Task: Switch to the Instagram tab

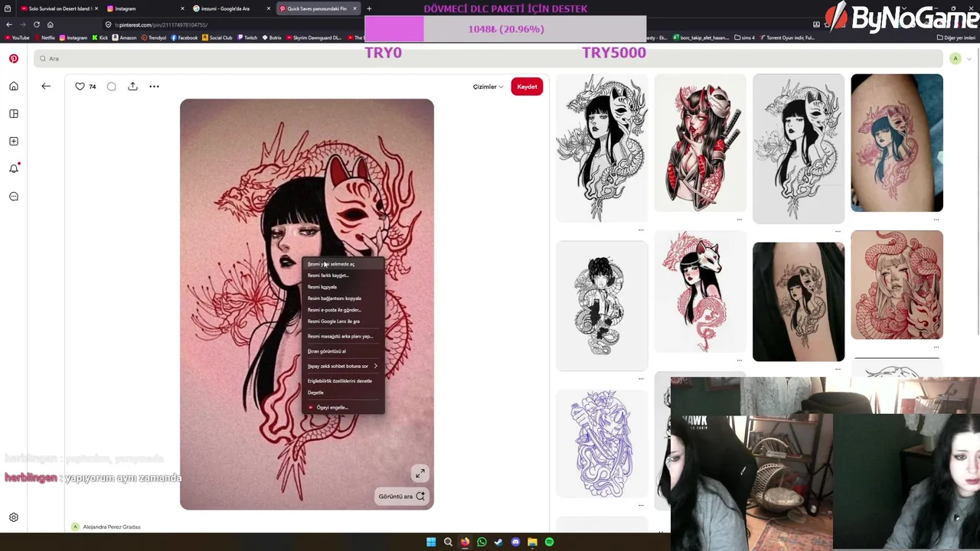Action: tap(145, 8)
